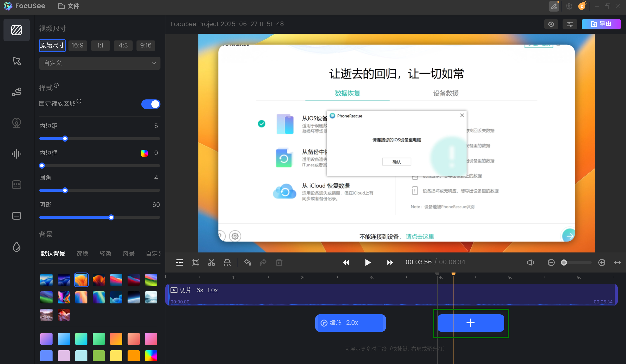Click the info icon beside 固定缩放区域
626x364 pixels.
79,101
